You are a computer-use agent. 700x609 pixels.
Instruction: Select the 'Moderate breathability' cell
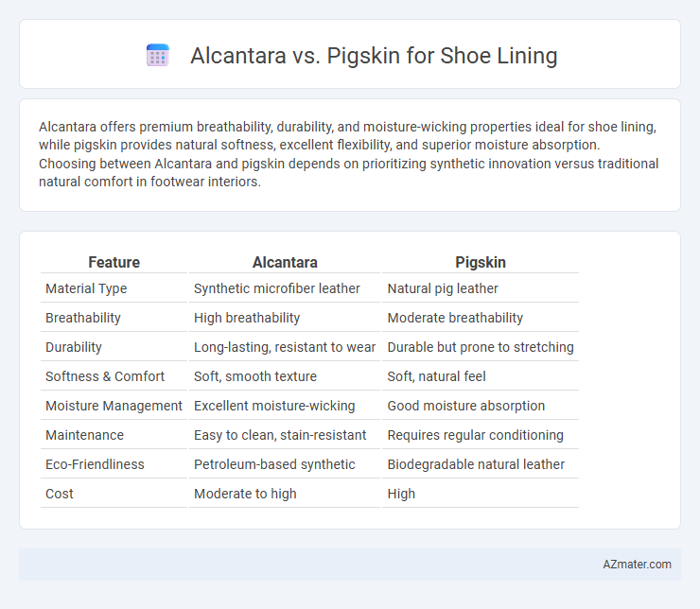coord(455,318)
